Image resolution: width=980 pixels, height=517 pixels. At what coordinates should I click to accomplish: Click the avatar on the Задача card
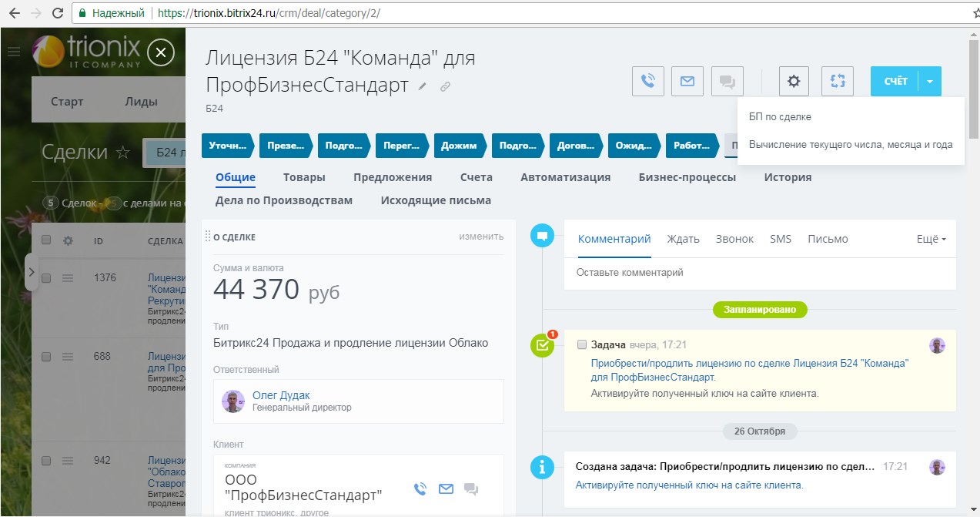click(x=937, y=345)
